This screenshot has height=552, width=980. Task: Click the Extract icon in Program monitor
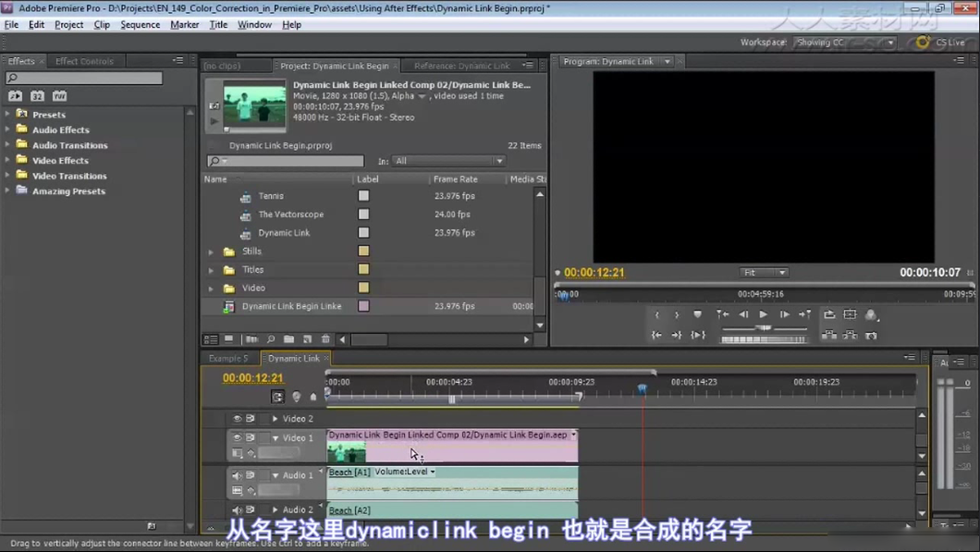(x=850, y=335)
